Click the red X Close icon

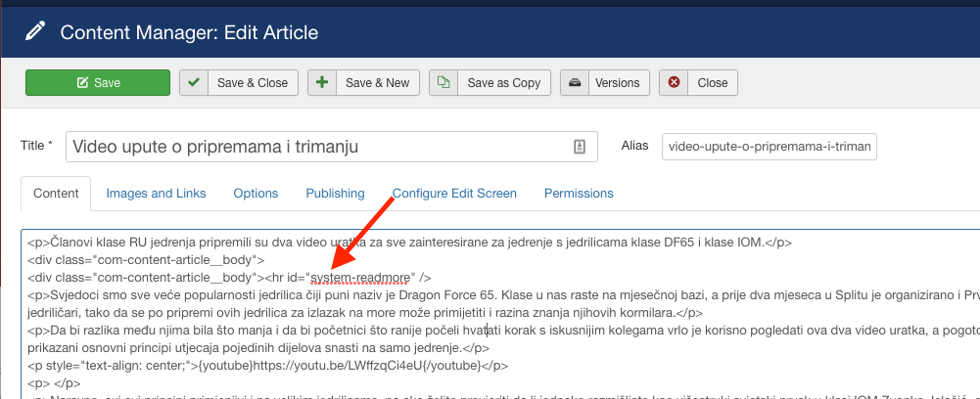674,82
